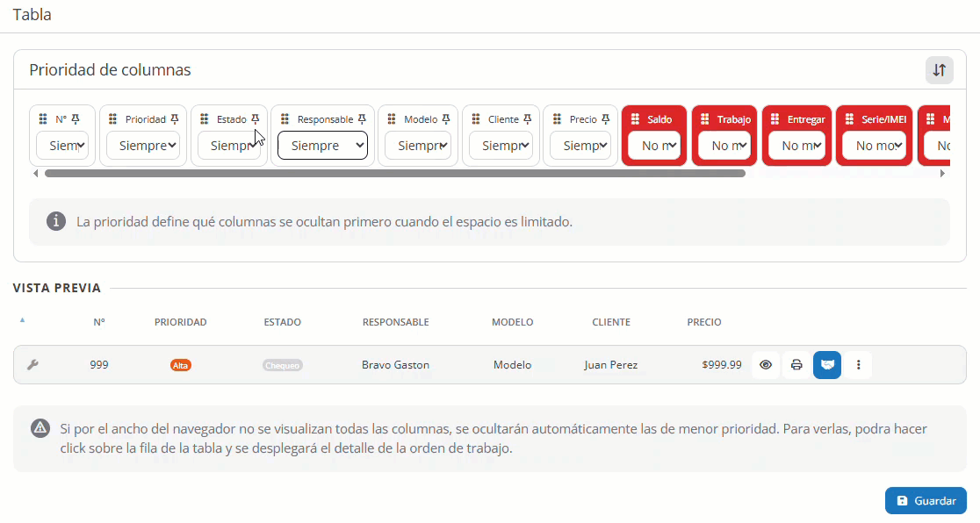Click the drag handle on the Prioridad column

(x=112, y=118)
